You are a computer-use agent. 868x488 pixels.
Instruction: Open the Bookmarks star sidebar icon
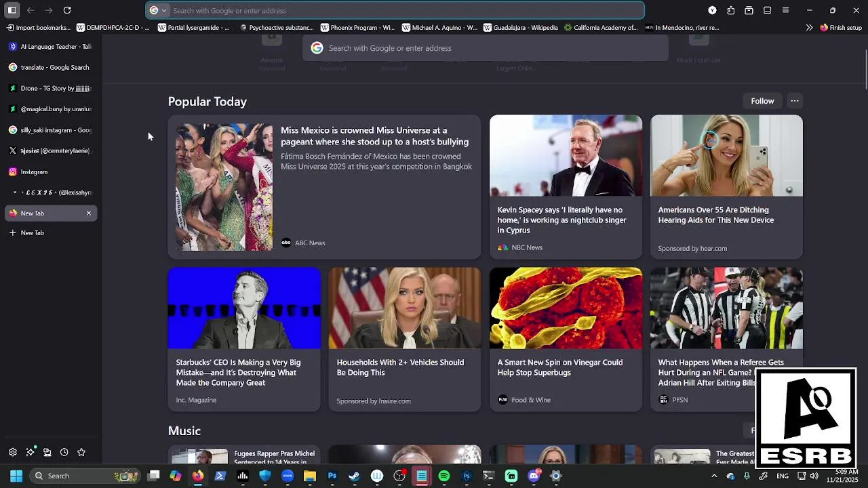coord(81,452)
